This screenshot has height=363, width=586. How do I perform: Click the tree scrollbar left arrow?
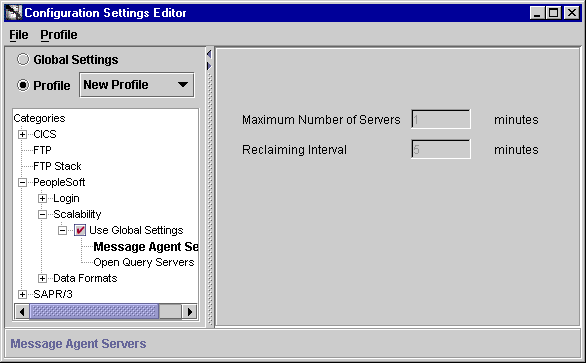(22, 311)
